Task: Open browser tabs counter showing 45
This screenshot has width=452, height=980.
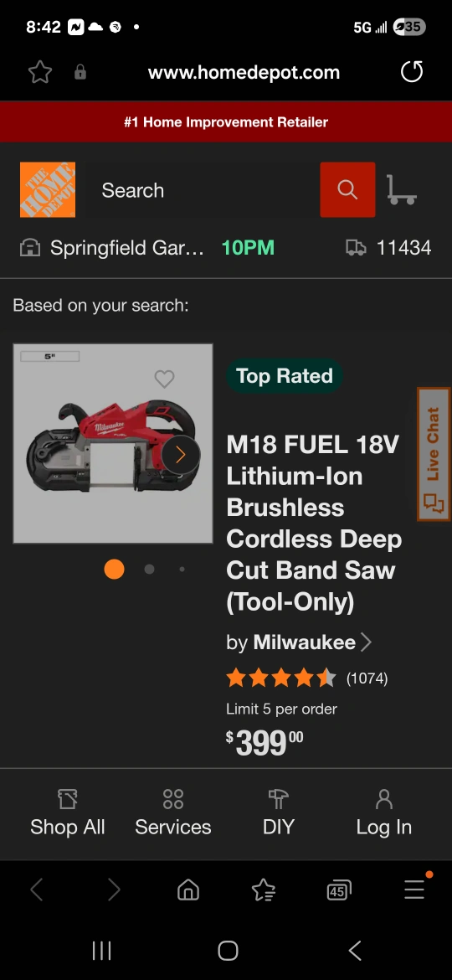Action: coord(338,890)
